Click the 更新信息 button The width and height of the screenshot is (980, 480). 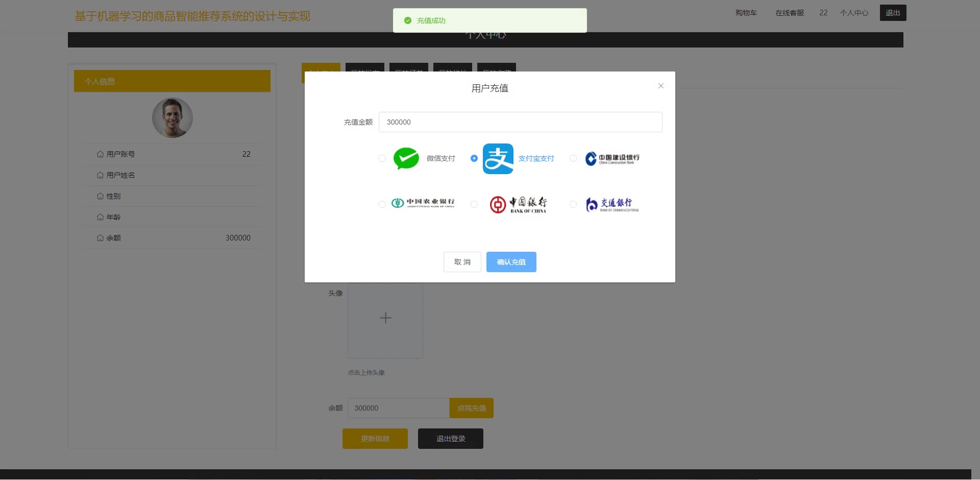pyautogui.click(x=375, y=439)
